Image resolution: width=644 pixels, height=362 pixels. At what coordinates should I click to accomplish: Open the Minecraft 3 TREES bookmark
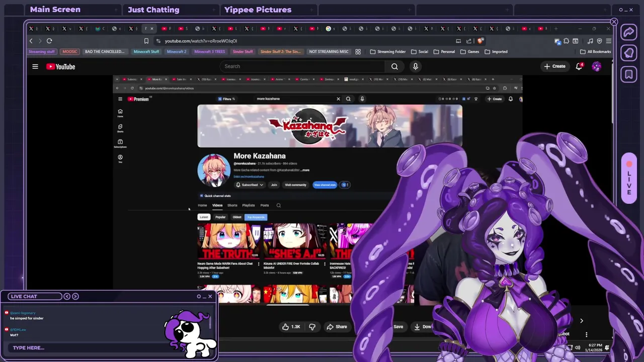coord(209,51)
